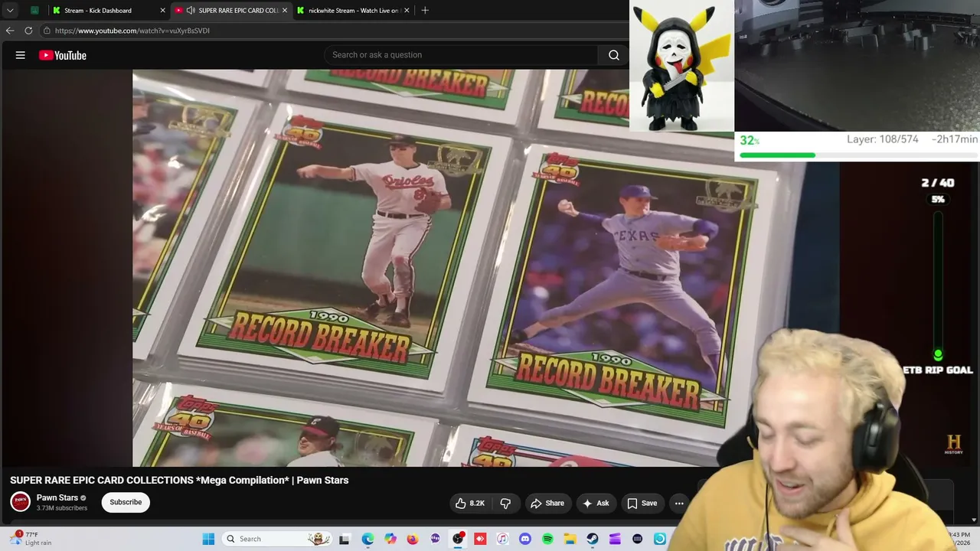View site information icon in address bar

tap(47, 31)
